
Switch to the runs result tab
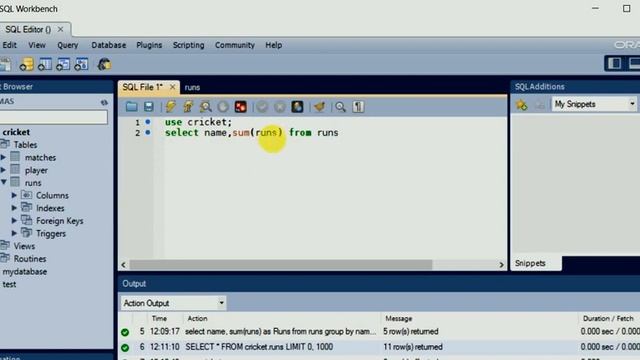click(x=192, y=87)
